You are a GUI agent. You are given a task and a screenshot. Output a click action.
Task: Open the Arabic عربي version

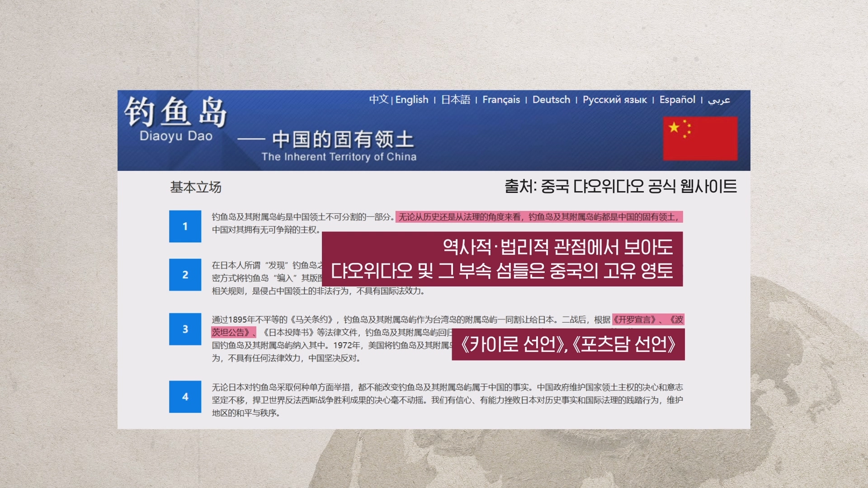719,100
